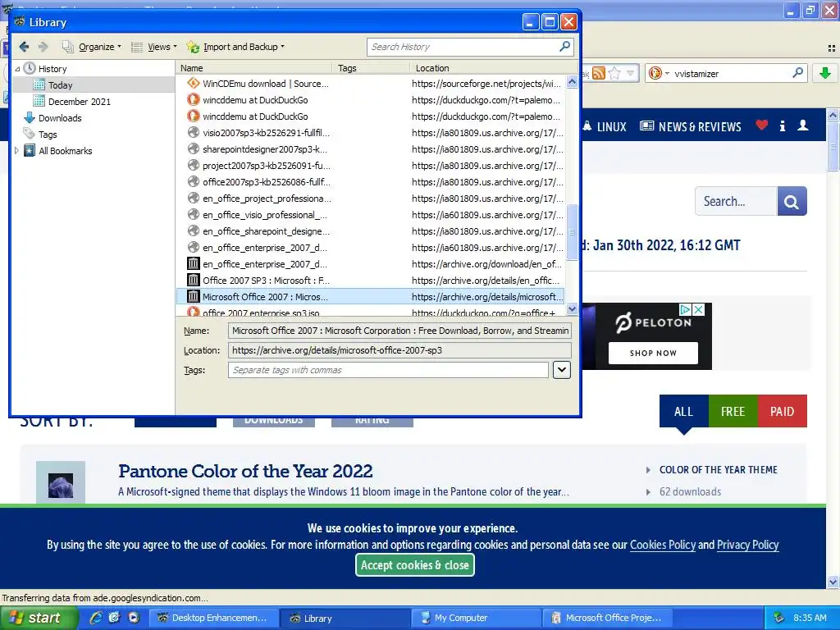840x630 pixels.
Task: Switch to My Computer taskbar window
Action: pyautogui.click(x=475, y=618)
